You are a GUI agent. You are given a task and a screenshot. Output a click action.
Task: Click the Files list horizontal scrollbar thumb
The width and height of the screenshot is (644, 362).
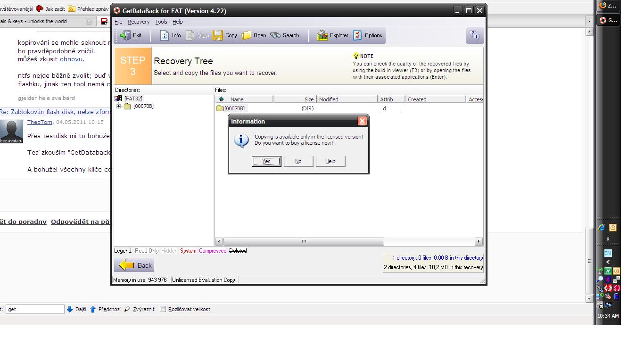pos(304,241)
